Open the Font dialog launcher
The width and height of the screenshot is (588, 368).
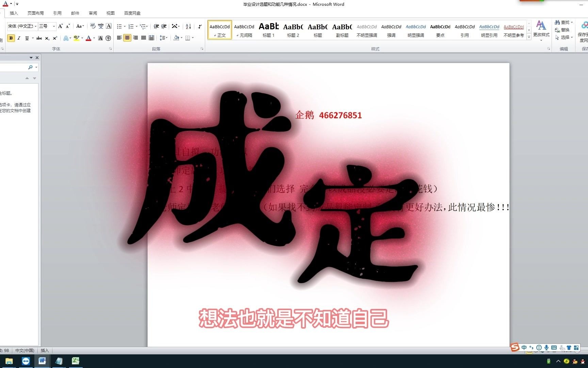click(x=110, y=49)
